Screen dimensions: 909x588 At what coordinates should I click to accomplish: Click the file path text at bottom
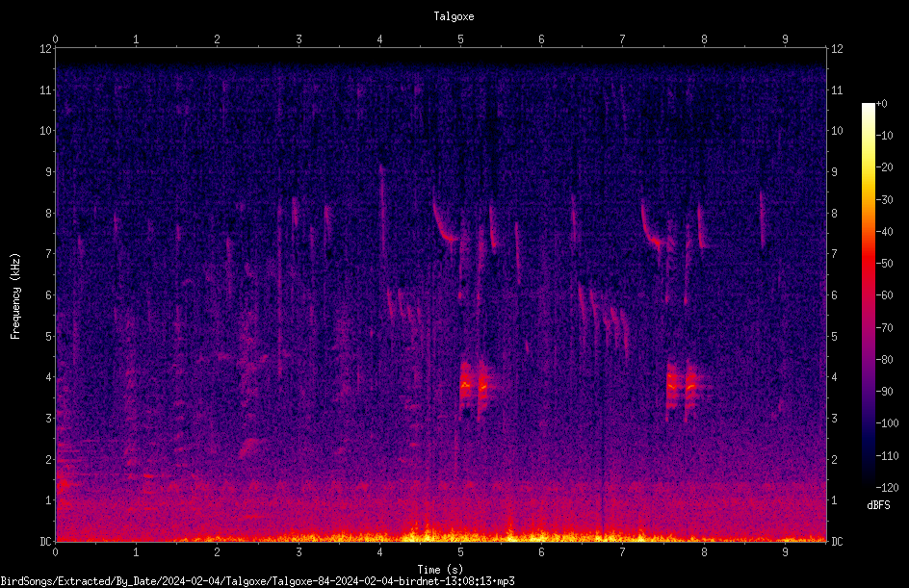(257, 581)
